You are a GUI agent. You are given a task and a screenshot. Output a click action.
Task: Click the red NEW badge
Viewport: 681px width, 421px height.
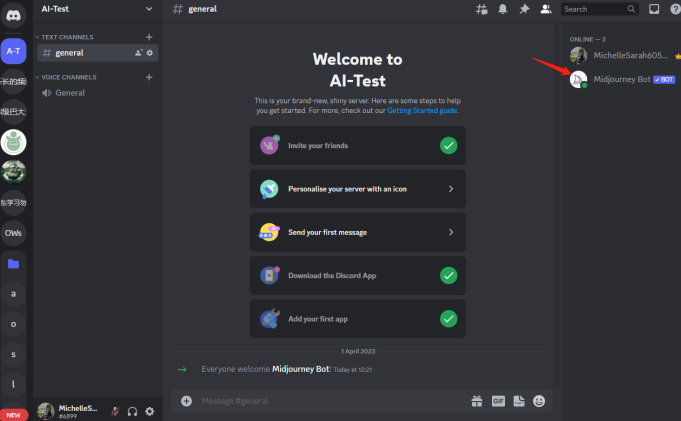pos(13,415)
